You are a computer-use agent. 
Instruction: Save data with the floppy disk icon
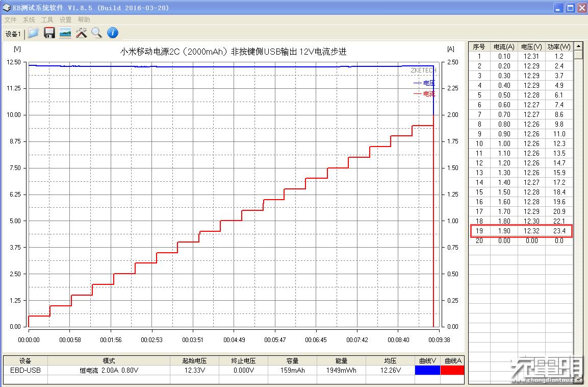click(x=49, y=32)
